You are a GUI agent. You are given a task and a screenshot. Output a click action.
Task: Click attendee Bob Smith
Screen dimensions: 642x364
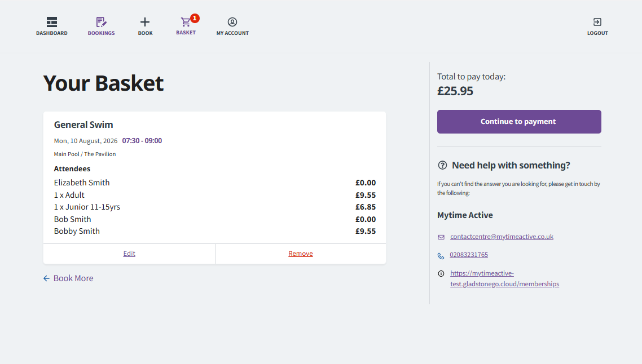72,219
